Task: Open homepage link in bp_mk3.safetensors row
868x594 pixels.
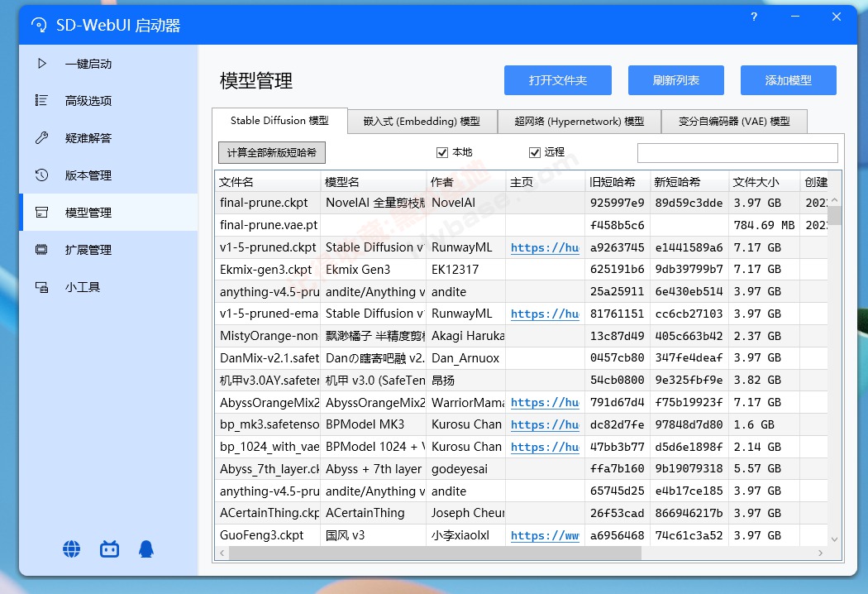Action: (545, 425)
